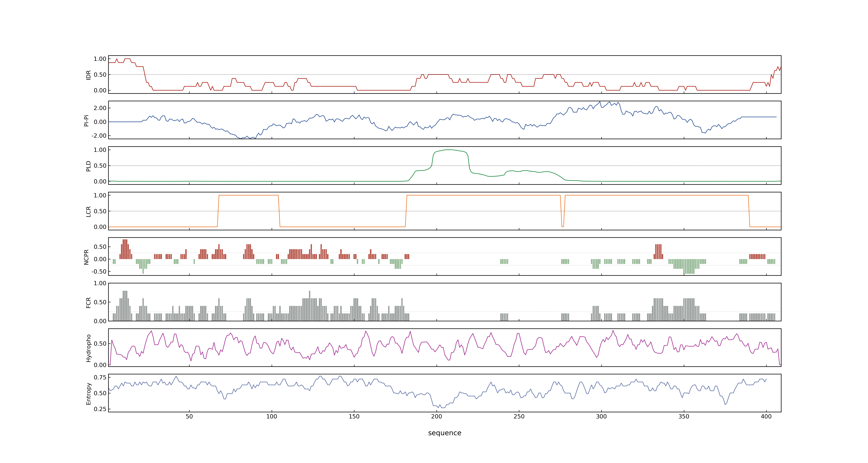Click the IDR axis label
868x463 pixels.
88,75
